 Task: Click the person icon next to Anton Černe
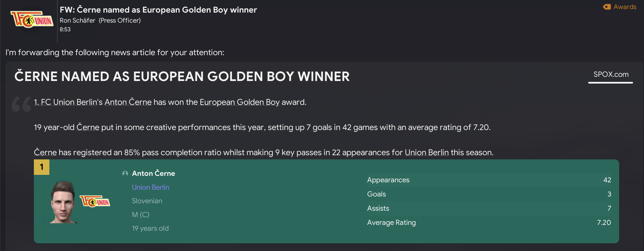[x=125, y=174]
